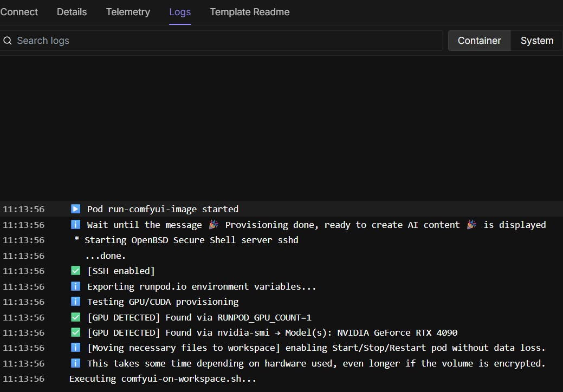Click the play icon on Pod started line
Viewport: 563px width, 392px height.
[75, 209]
